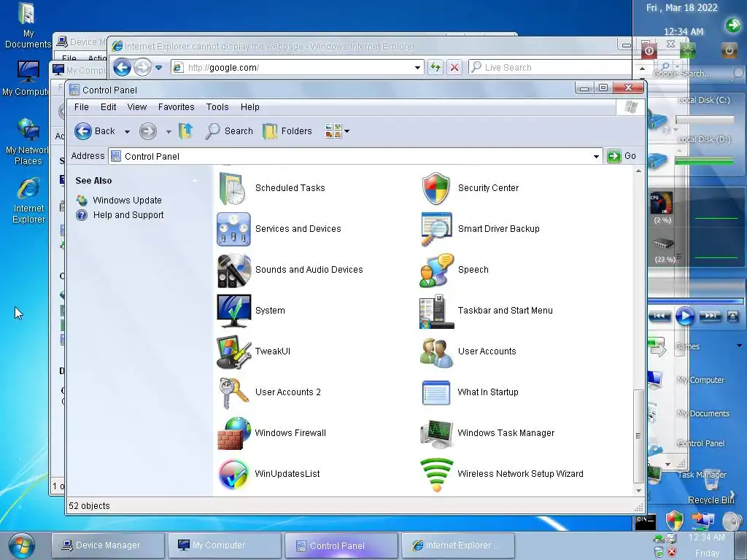Toggle the Folders pane button
747x560 pixels.
coord(287,131)
